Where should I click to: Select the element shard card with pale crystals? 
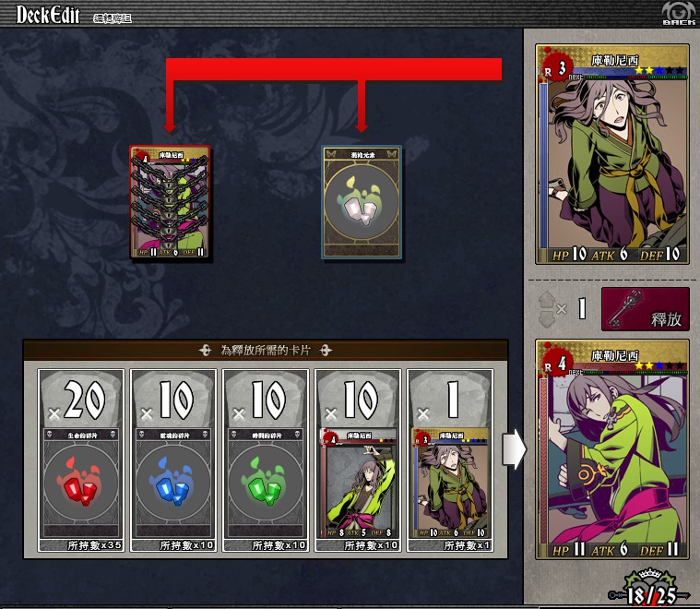362,202
